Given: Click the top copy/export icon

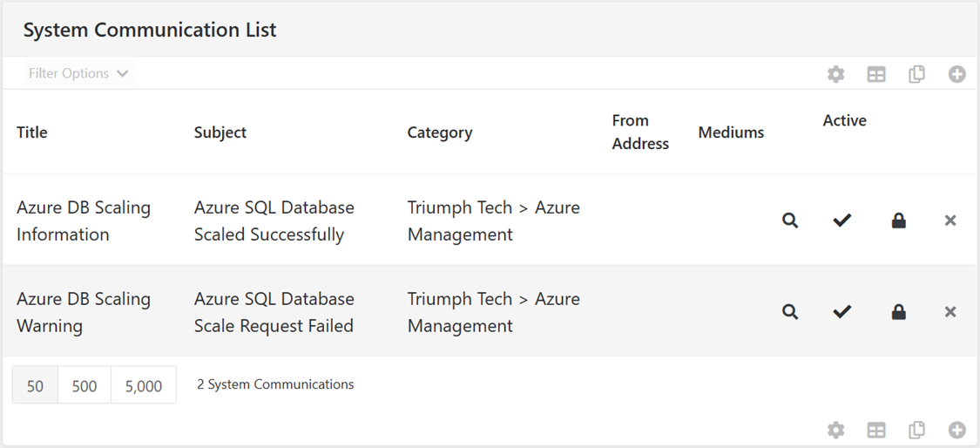Looking at the screenshot, I should [916, 74].
